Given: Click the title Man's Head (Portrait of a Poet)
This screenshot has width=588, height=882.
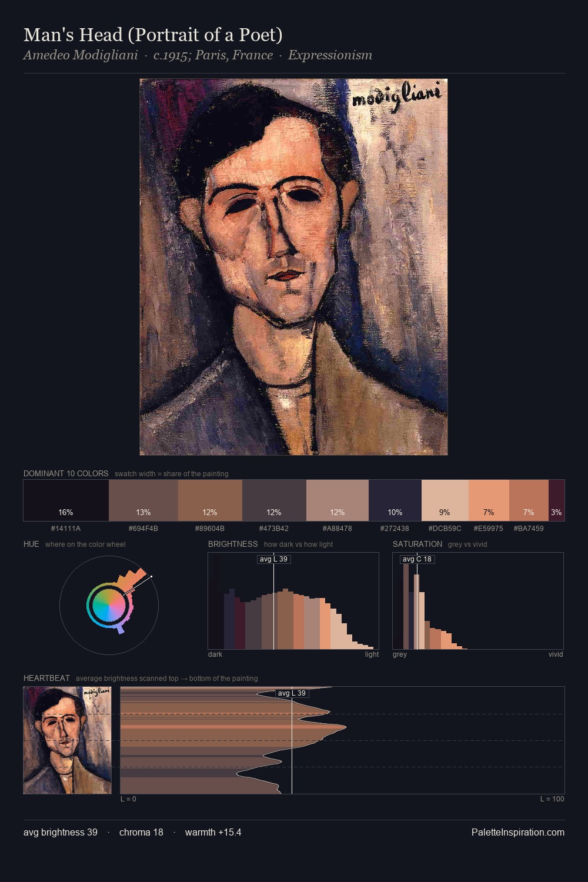Looking at the screenshot, I should click(153, 35).
